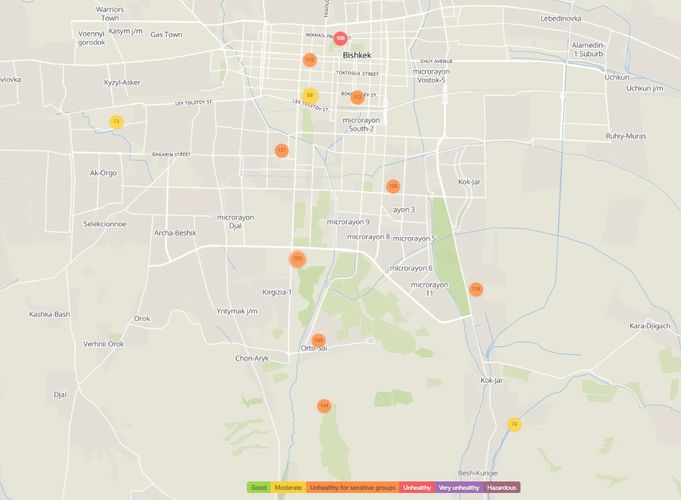Screen dimensions: 681x500
Task: Select the yellow 73 marker near Kyzyl-Asker
Action: point(116,122)
